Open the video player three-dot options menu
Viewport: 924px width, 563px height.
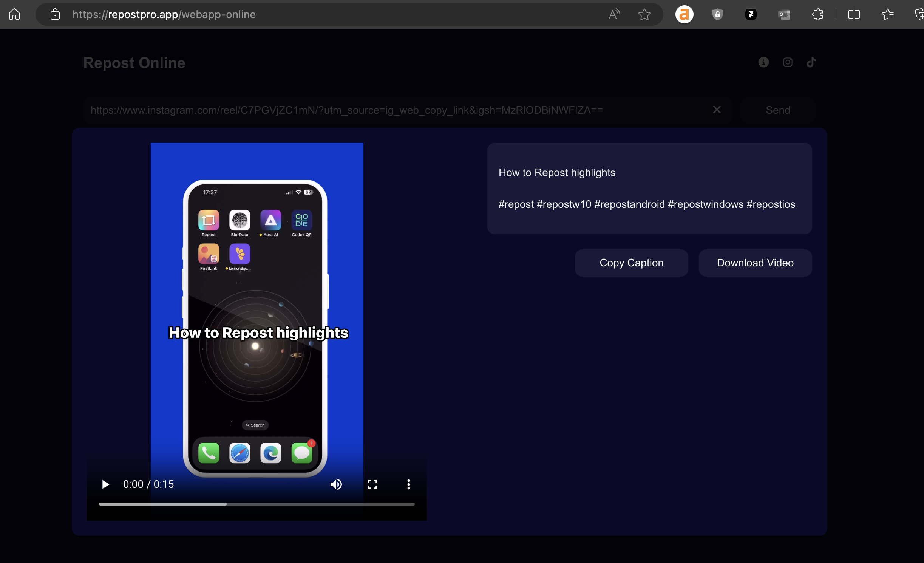(x=408, y=484)
